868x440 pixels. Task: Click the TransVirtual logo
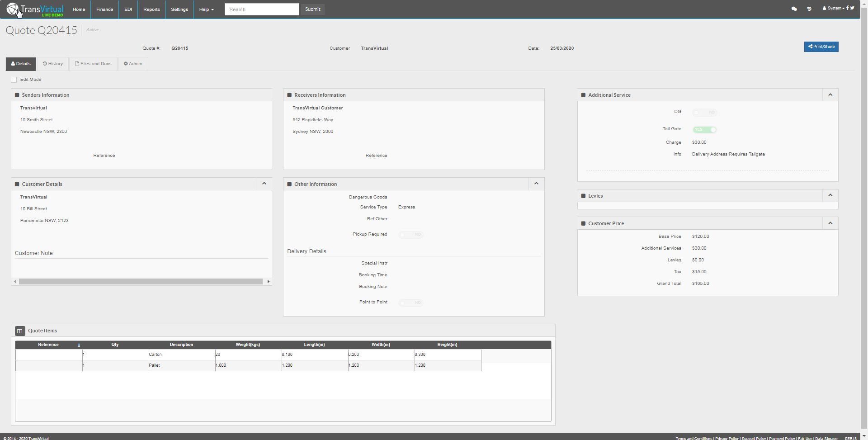(35, 9)
